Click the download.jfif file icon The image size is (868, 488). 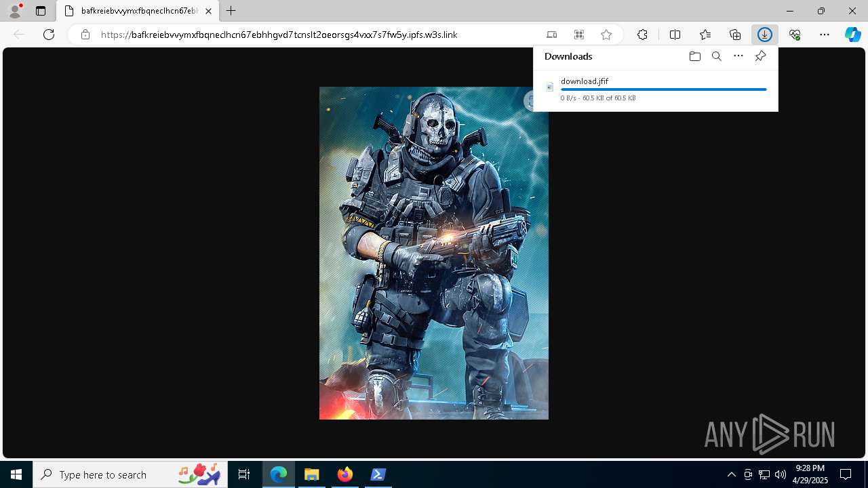coord(550,87)
